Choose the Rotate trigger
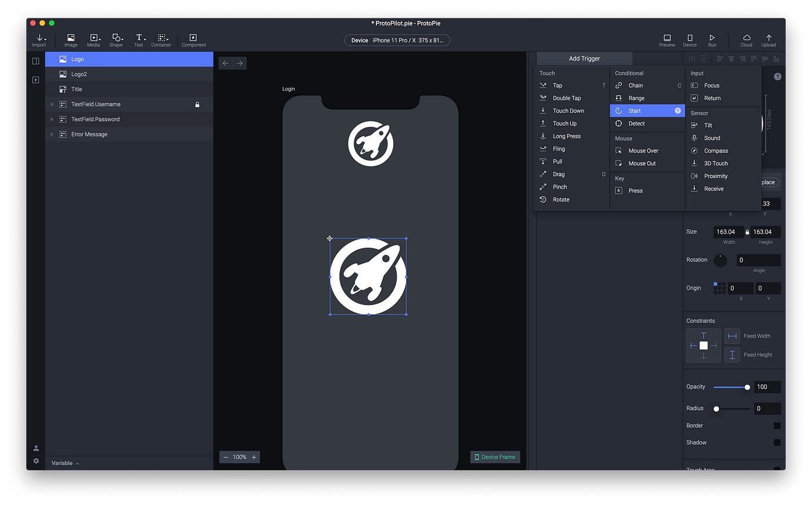 (x=572, y=200)
